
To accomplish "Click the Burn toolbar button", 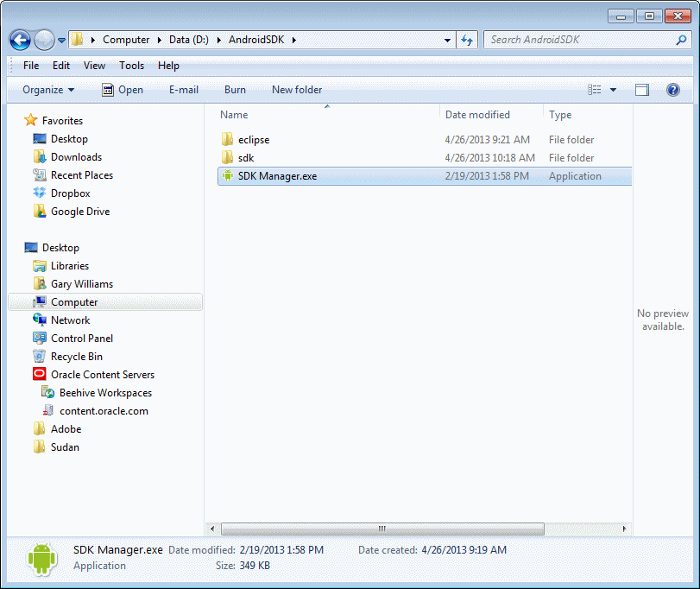I will 235,90.
